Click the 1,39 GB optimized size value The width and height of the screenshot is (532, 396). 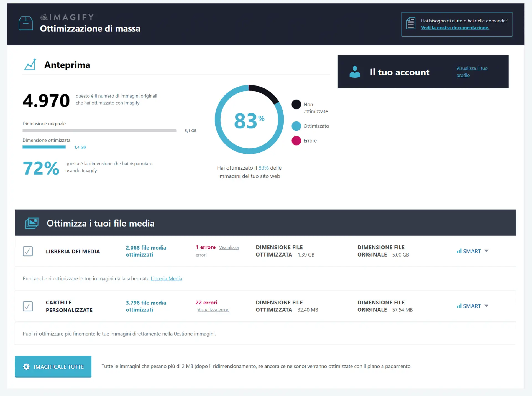pyautogui.click(x=306, y=255)
